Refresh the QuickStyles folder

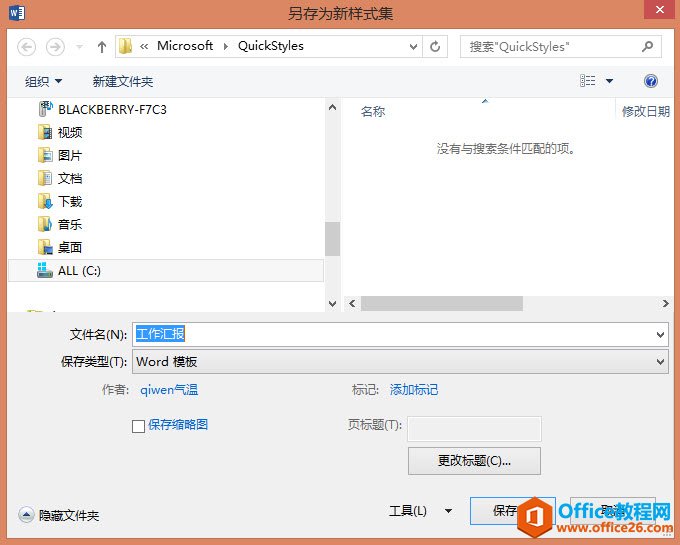point(435,46)
